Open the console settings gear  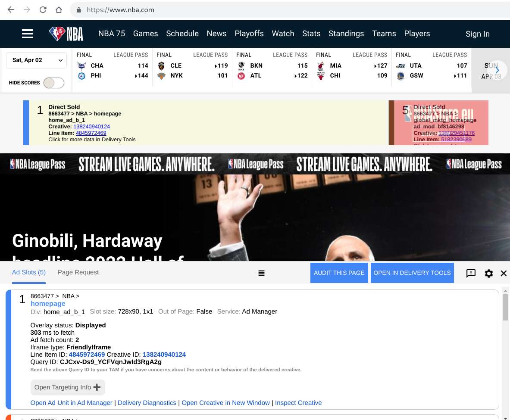tap(488, 273)
